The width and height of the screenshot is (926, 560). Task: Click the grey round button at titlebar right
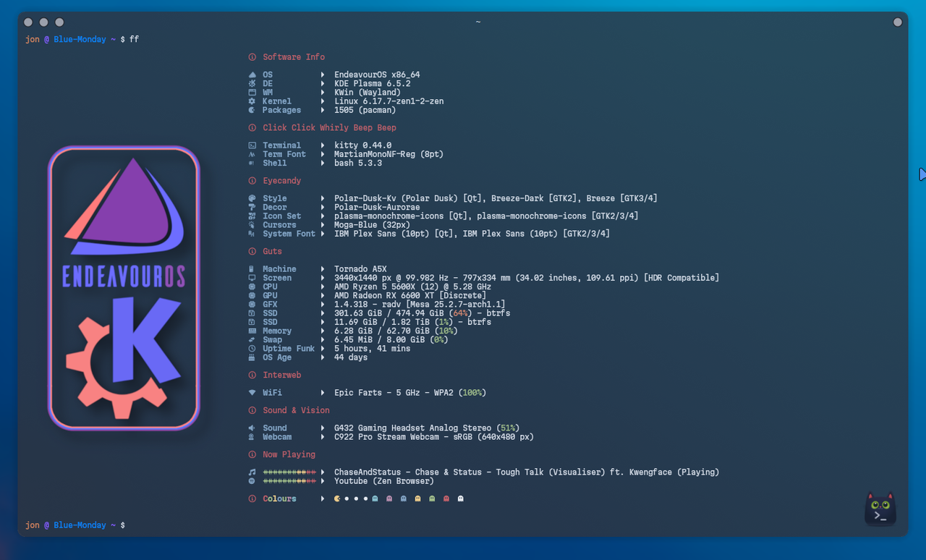(x=898, y=22)
